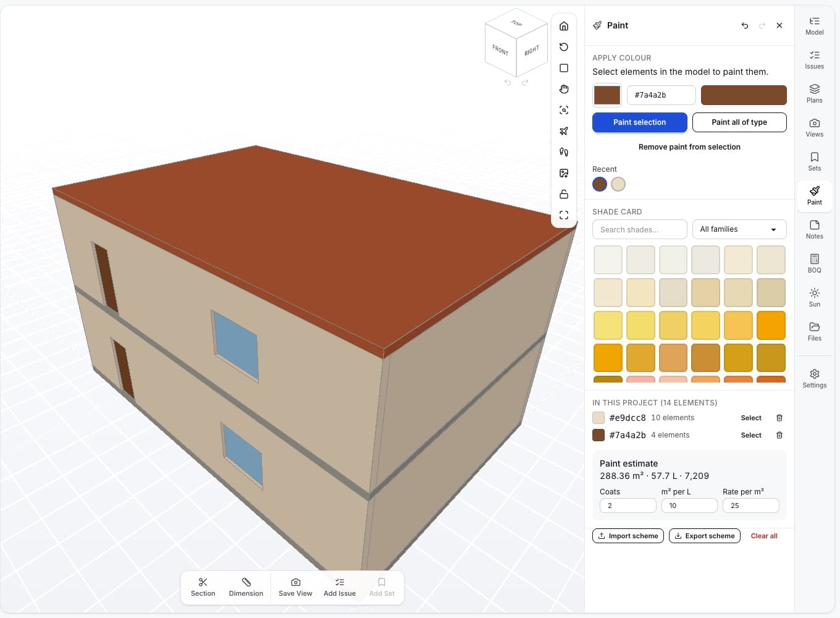
Task: Delete the #7a4a2b project colour
Action: pyautogui.click(x=779, y=435)
